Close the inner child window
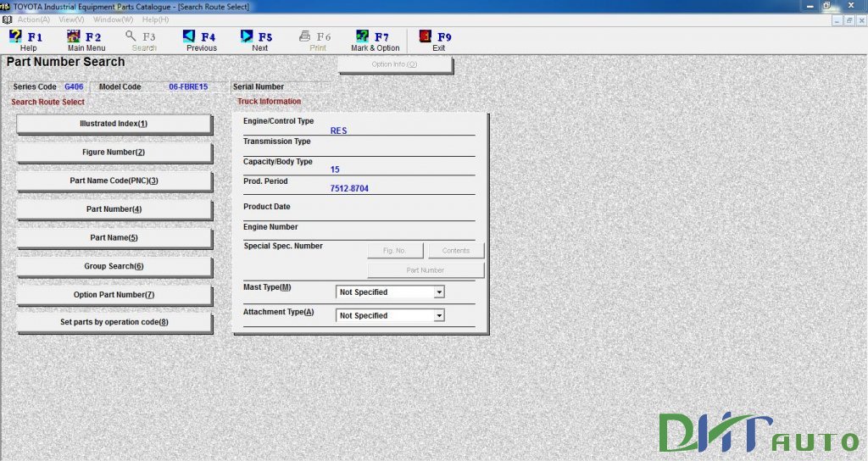 tap(861, 21)
